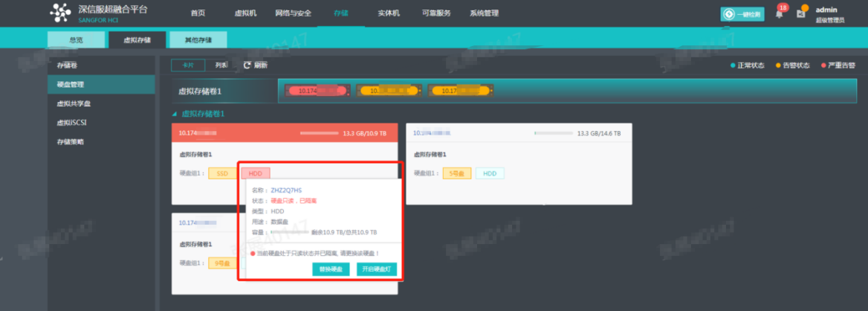The width and height of the screenshot is (868, 311).
Task: Click the red host card header 10.174
Action: point(285,133)
